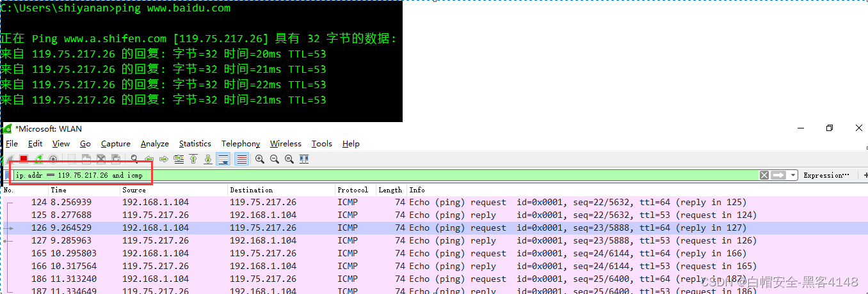
Task: Open the display filter bookmark menu
Action: [x=7, y=175]
